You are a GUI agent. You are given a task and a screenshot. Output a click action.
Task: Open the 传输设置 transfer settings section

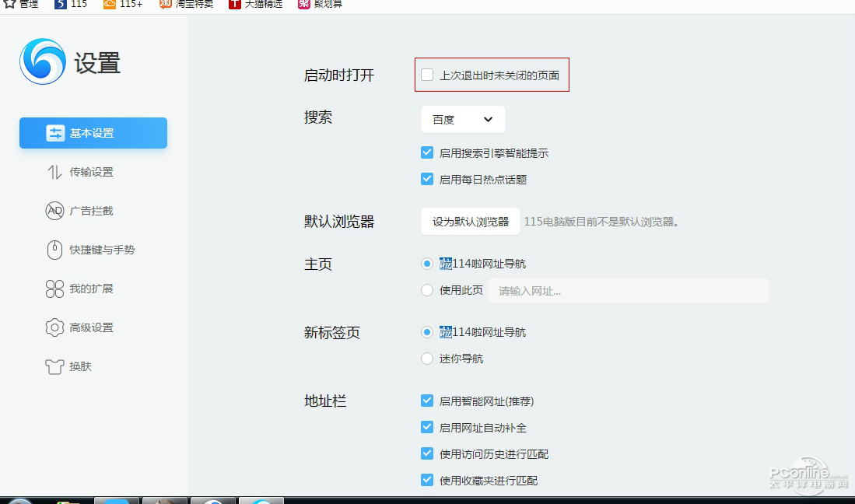coord(80,172)
